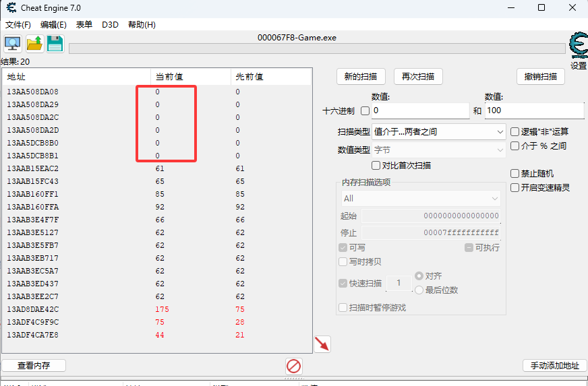Select address row 13AAB15FC43
The height and width of the screenshot is (386, 588).
click(x=157, y=181)
